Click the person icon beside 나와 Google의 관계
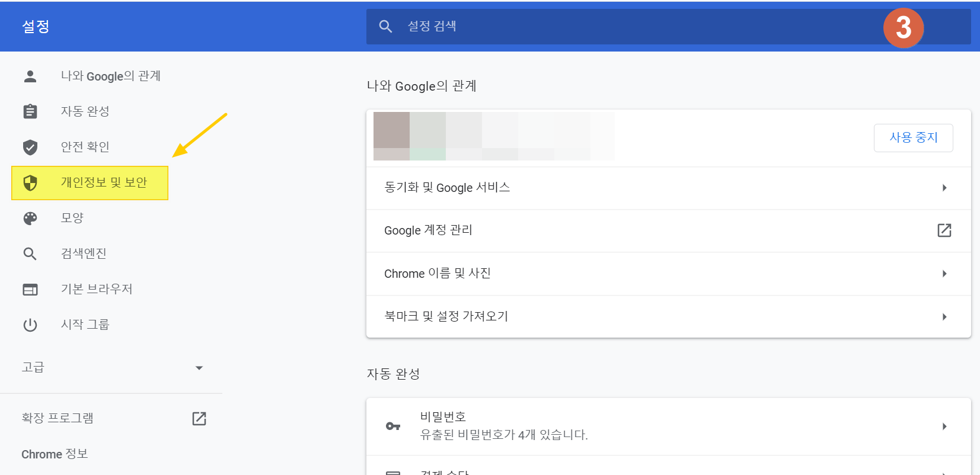The height and width of the screenshot is (475, 980). (30, 76)
